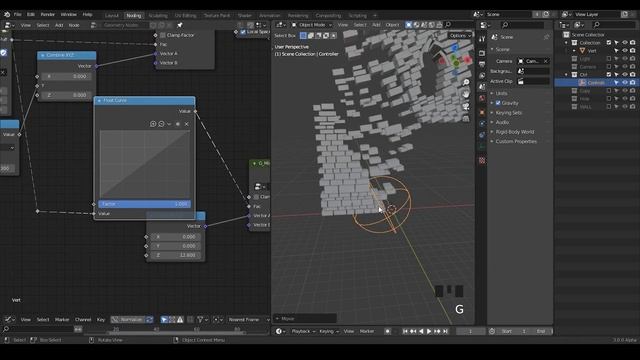
Task: Zoom in on the Float Curve graph
Action: click(x=153, y=124)
